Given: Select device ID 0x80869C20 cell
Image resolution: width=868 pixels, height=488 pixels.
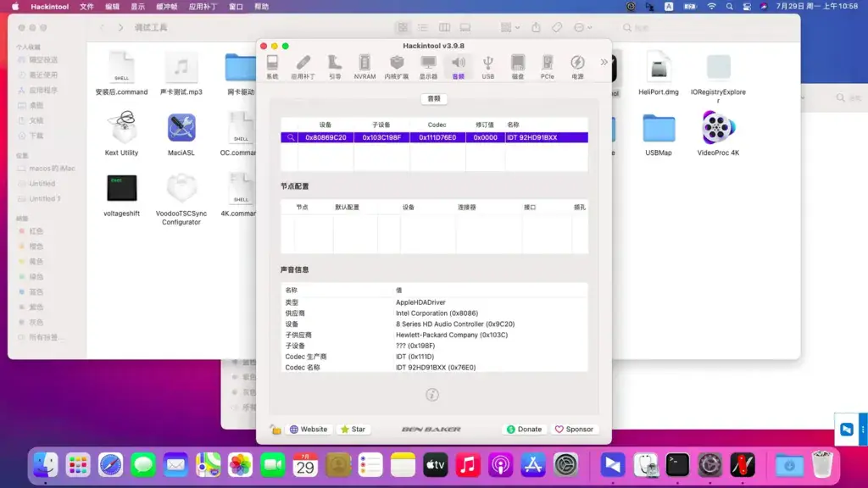Looking at the screenshot, I should click(325, 137).
